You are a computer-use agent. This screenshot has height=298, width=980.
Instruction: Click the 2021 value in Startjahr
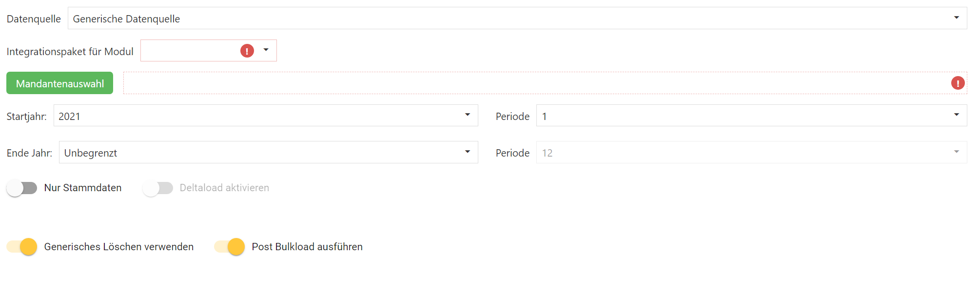69,117
